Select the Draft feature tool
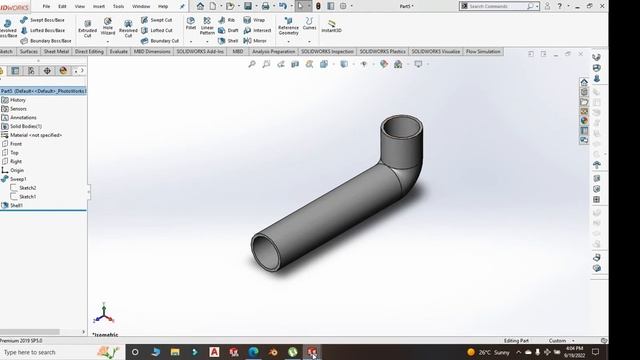 [x=229, y=30]
